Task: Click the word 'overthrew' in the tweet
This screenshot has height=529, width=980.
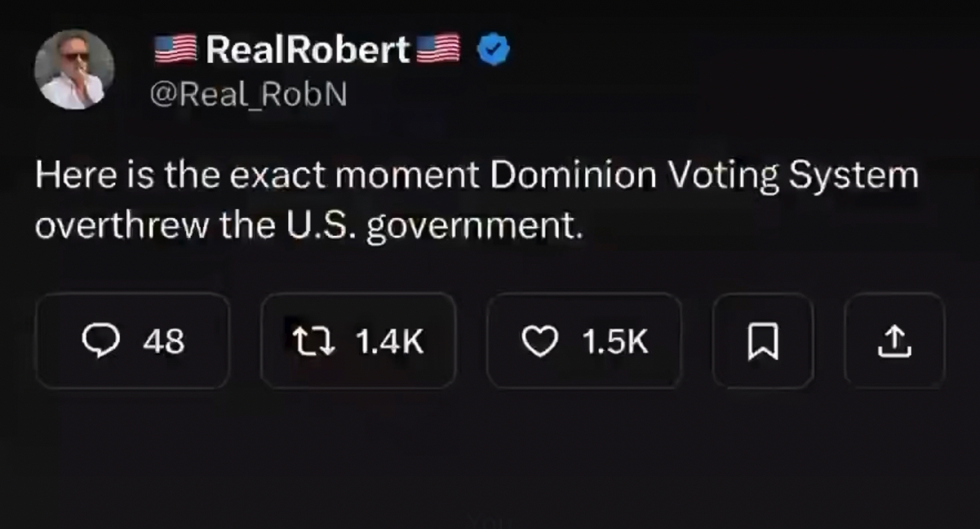Action: (122, 226)
